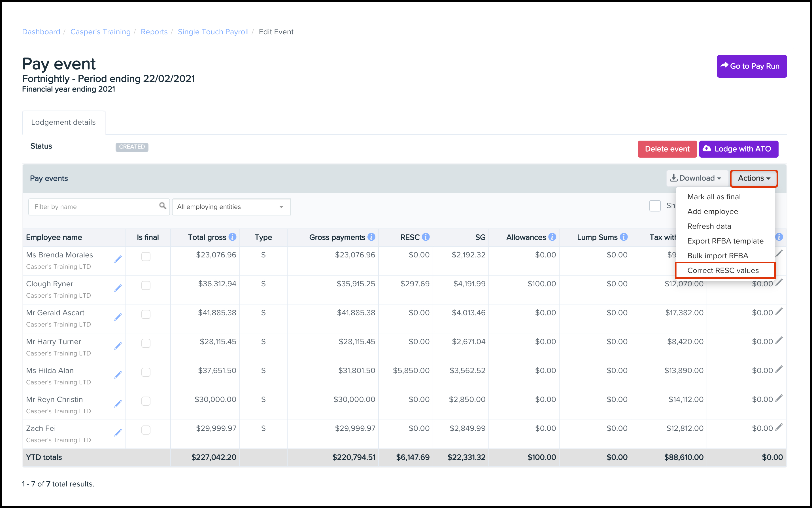Open the Single Touch Payroll breadcrumb link
The width and height of the screenshot is (812, 508).
(x=213, y=31)
